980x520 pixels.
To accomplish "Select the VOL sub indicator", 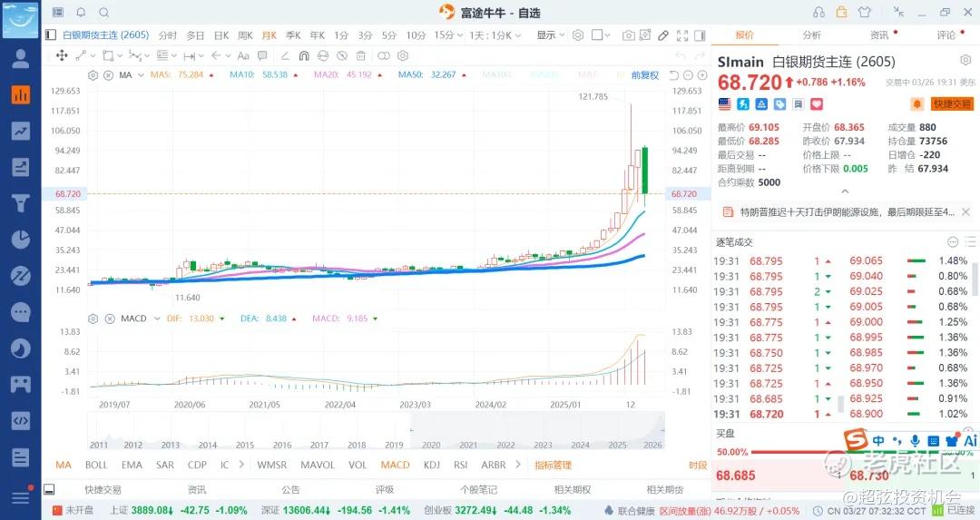I will tap(358, 465).
